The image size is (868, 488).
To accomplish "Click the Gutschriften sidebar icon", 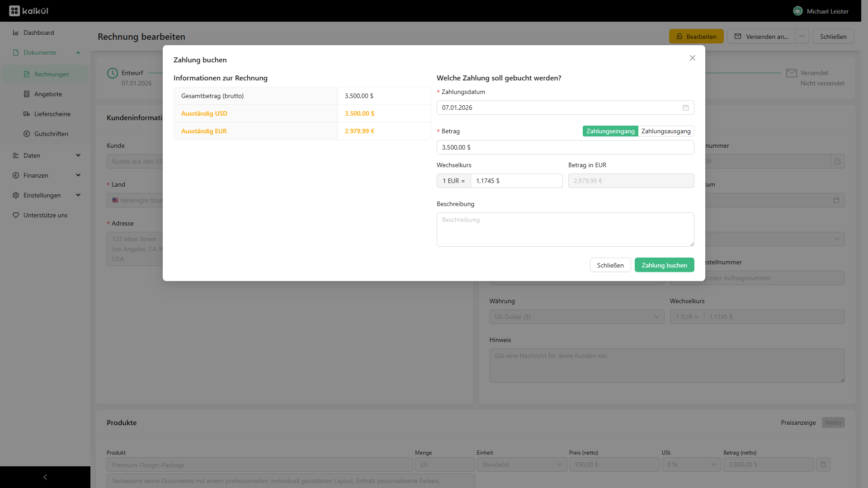I will (x=27, y=134).
